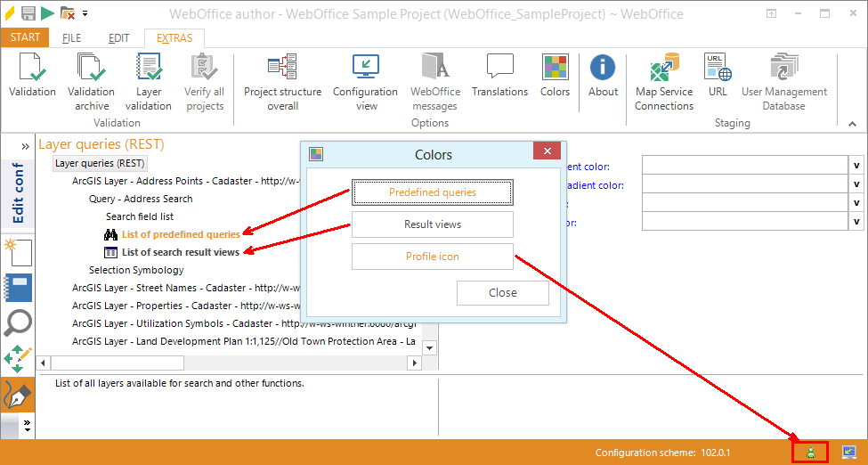Switch to the EDIT tab
The image size is (868, 465).
click(118, 37)
